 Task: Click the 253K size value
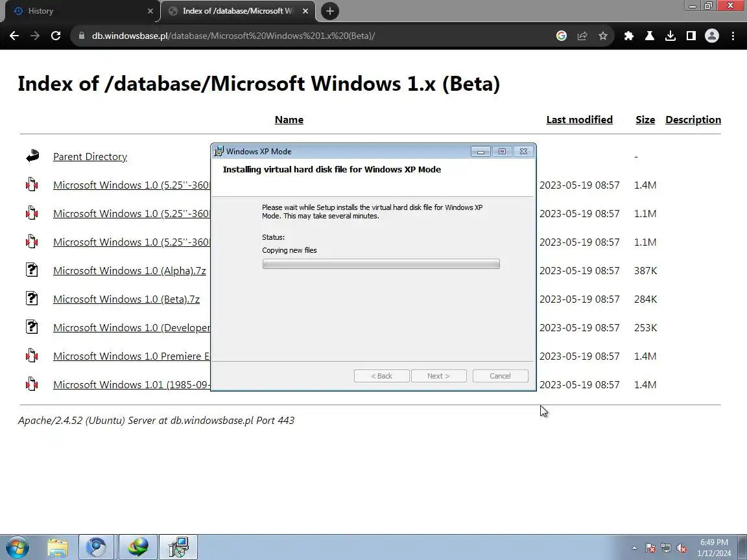[x=646, y=327]
